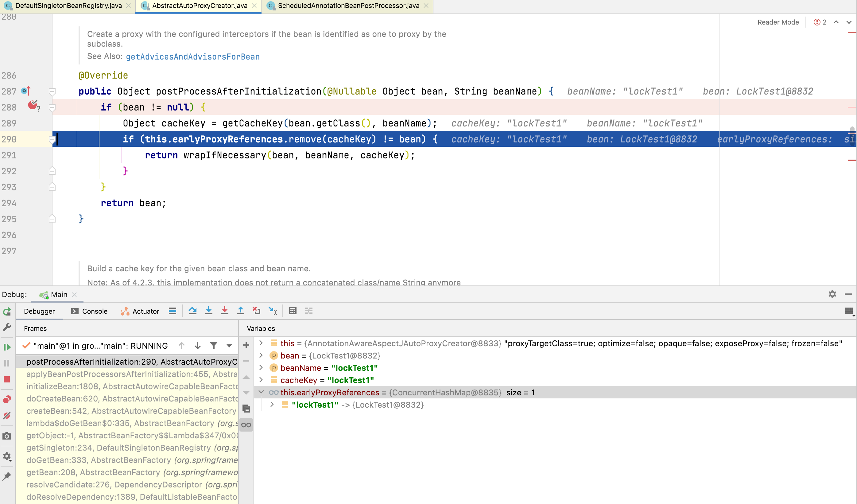Click Step Into to enter the method

coord(208,311)
